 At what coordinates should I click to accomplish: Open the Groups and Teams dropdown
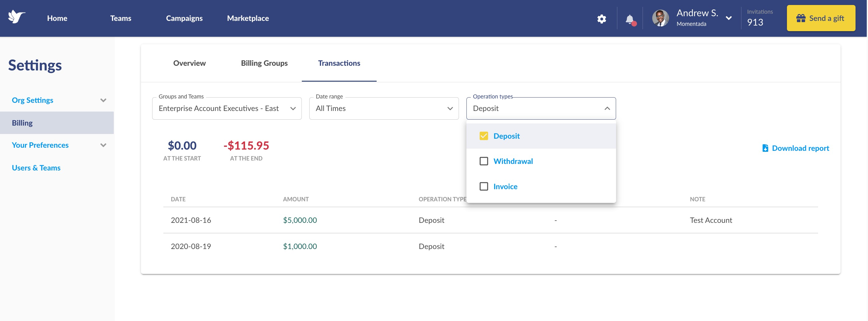tap(227, 108)
